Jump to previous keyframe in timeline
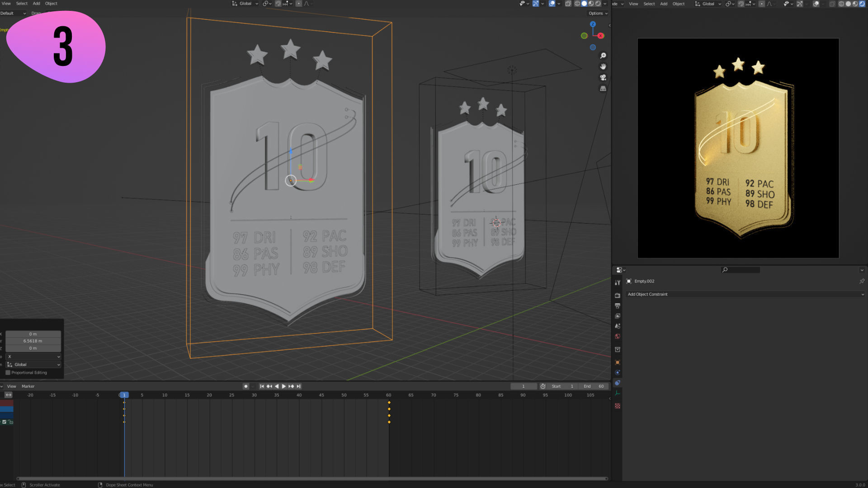Image resolution: width=868 pixels, height=488 pixels. pos(269,386)
